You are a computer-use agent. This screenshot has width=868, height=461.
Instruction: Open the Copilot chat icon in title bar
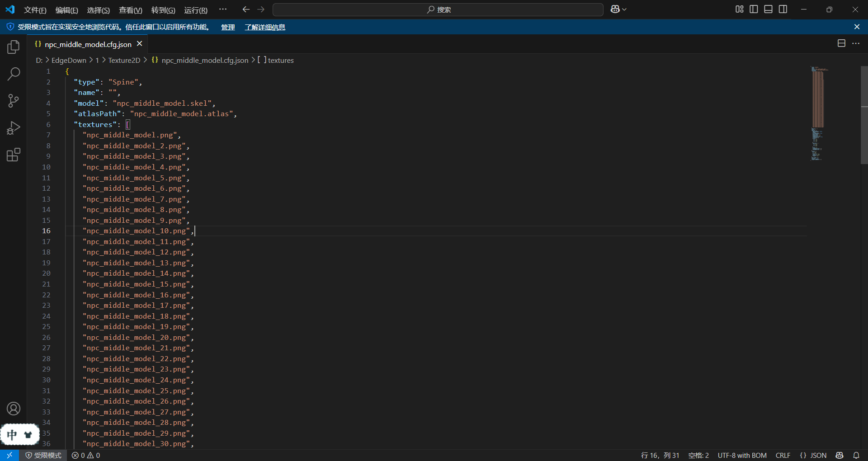point(615,9)
